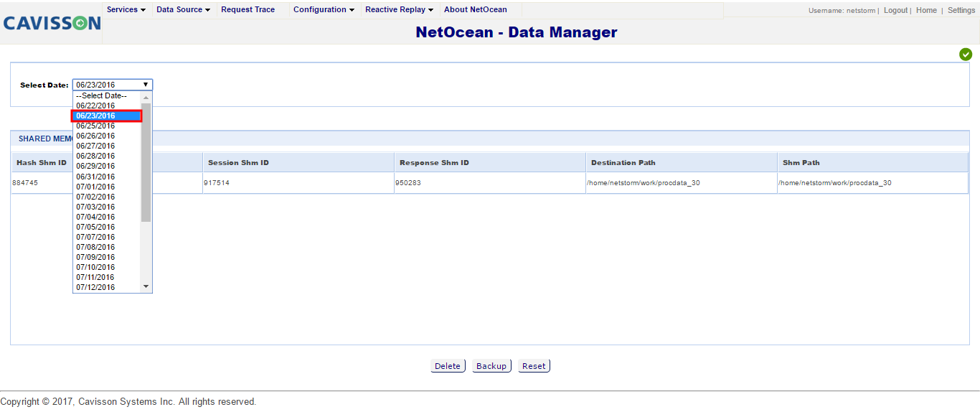The height and width of the screenshot is (412, 980).
Task: Select 06/28/2016 from the date list
Action: coord(107,156)
